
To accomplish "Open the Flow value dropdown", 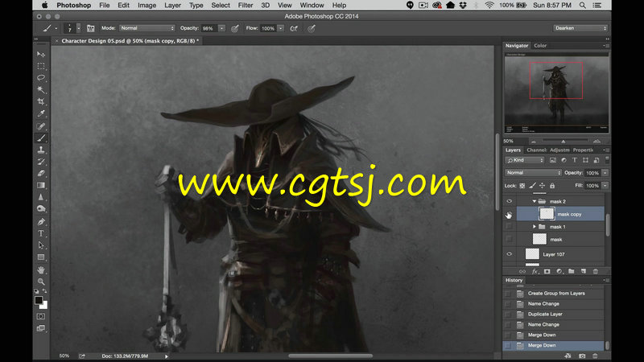I will pyautogui.click(x=280, y=28).
